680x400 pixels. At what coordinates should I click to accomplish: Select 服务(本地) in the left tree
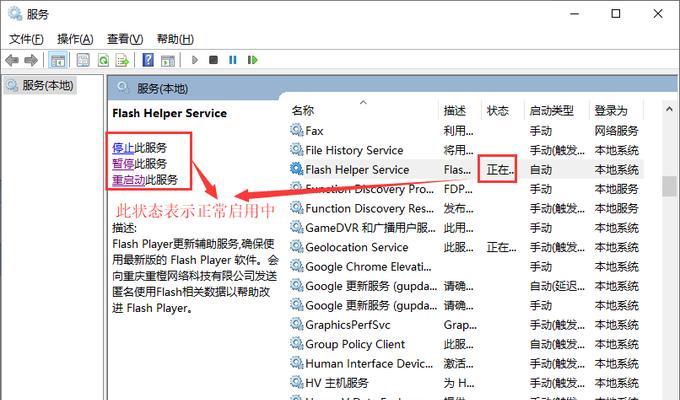(x=40, y=85)
